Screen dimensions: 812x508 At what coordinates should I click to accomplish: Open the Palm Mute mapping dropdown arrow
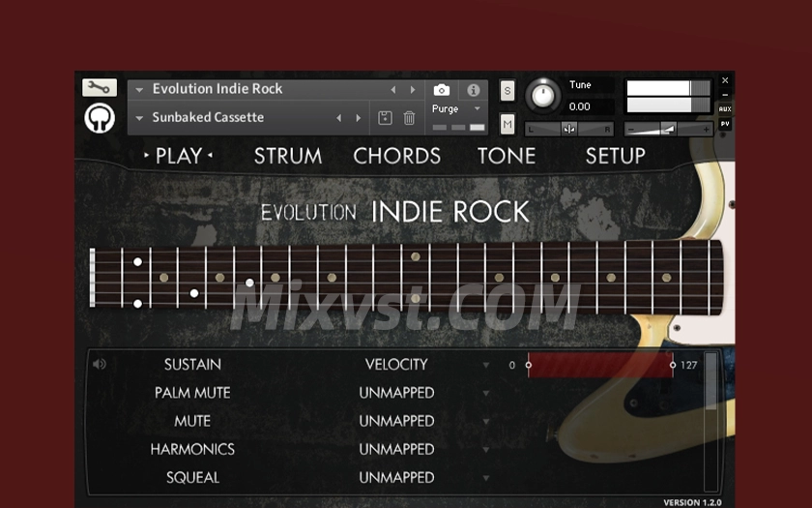(486, 394)
